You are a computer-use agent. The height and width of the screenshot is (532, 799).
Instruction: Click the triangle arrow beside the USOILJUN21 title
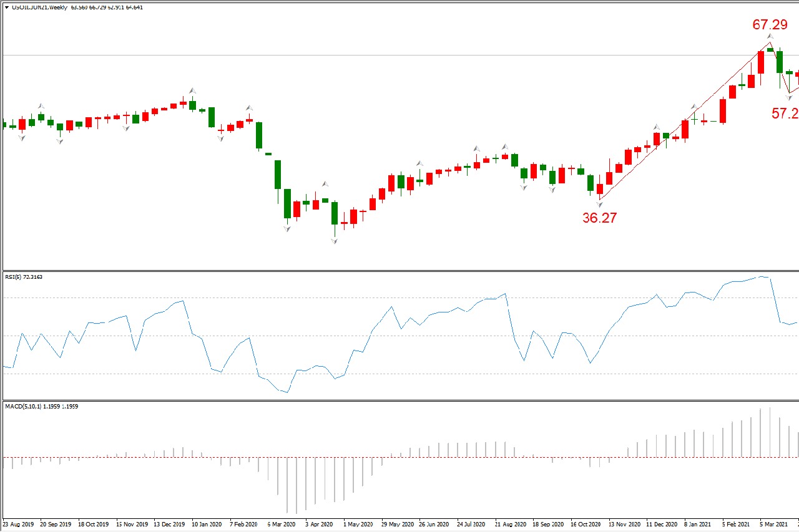pos(6,8)
